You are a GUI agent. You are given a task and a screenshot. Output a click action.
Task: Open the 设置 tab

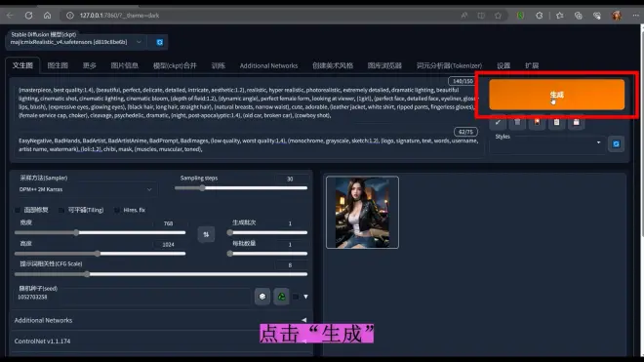(503, 65)
